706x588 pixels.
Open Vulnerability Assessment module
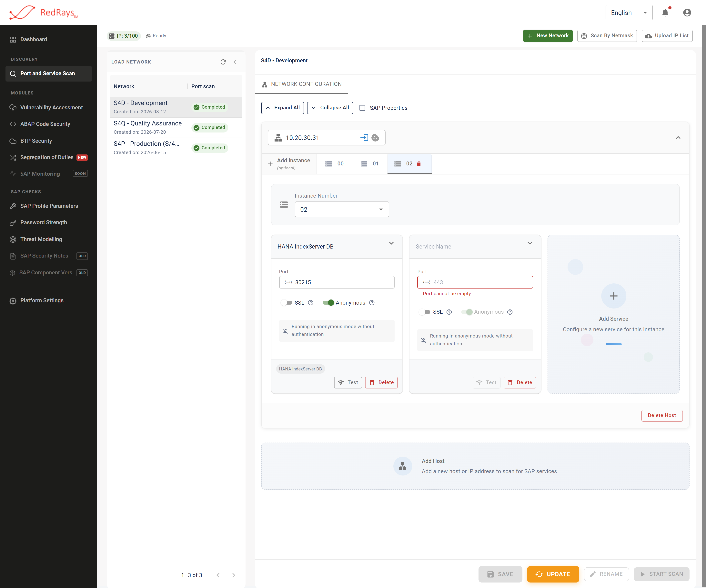pos(48,108)
